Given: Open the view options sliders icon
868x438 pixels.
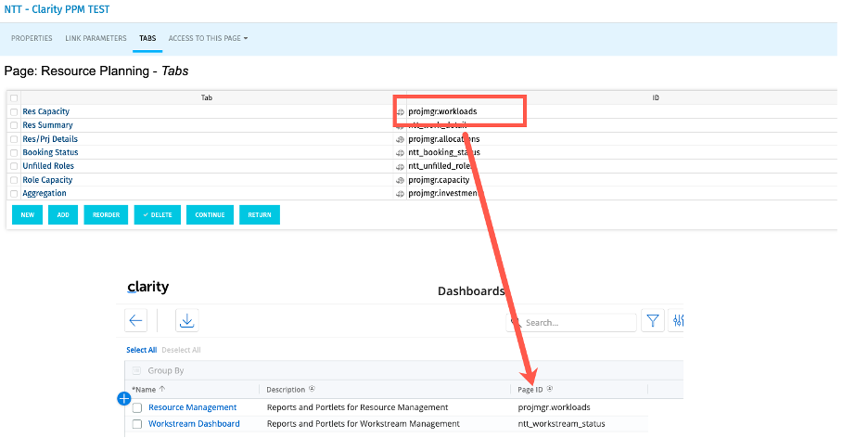Looking at the screenshot, I should [676, 320].
